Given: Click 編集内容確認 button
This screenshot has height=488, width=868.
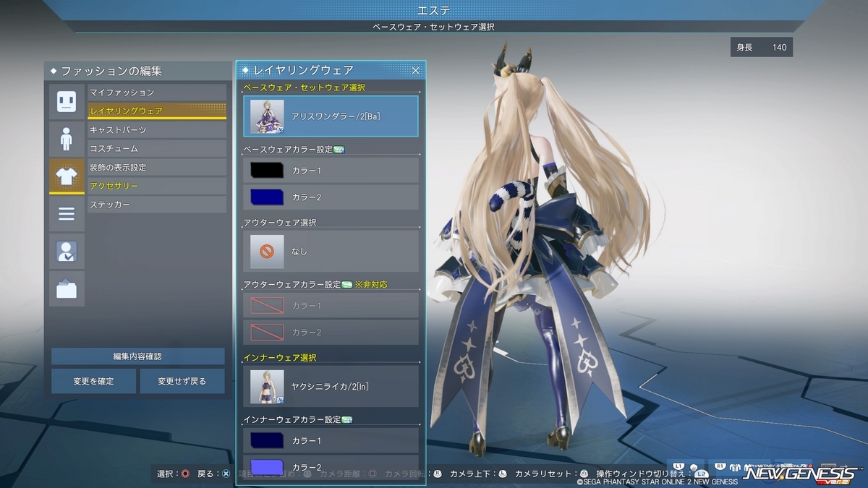Looking at the screenshot, I should [x=137, y=356].
